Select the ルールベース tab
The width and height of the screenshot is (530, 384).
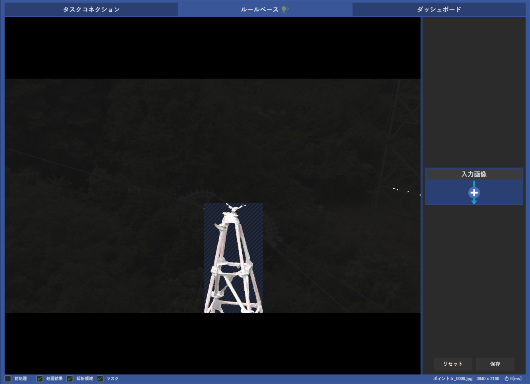point(265,9)
